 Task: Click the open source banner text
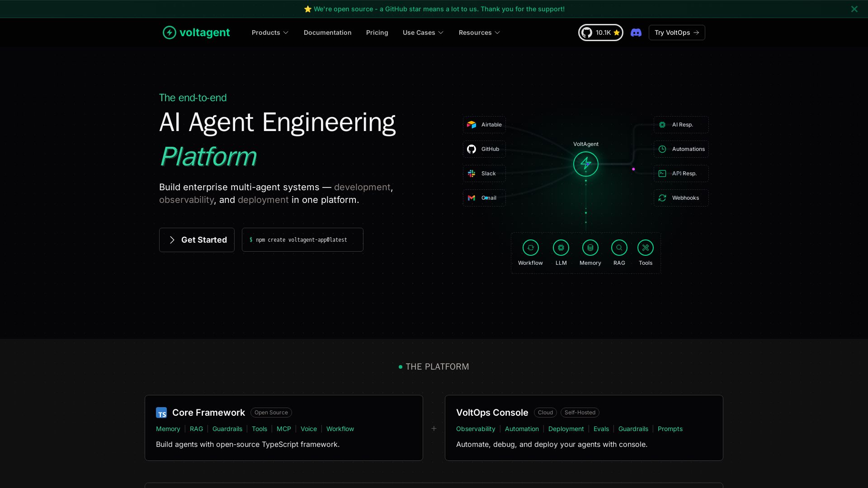[439, 9]
